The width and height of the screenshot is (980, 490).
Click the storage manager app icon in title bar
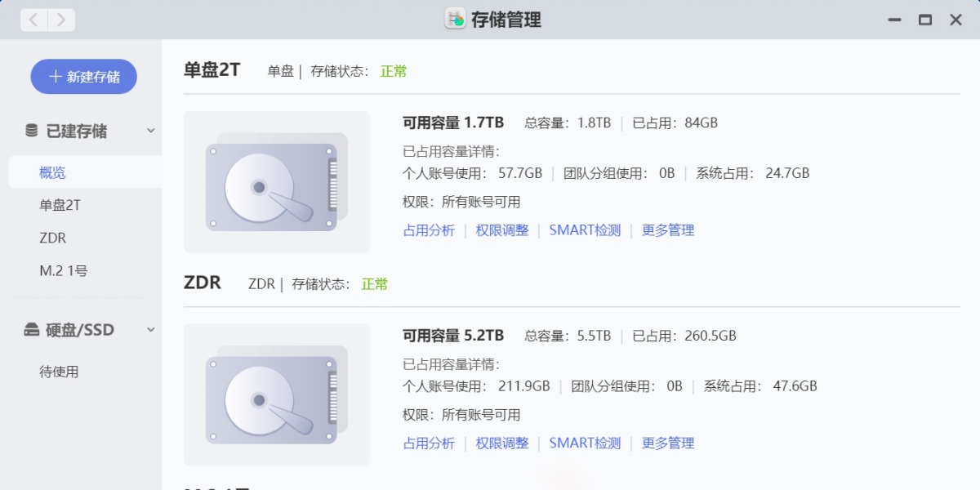[455, 20]
